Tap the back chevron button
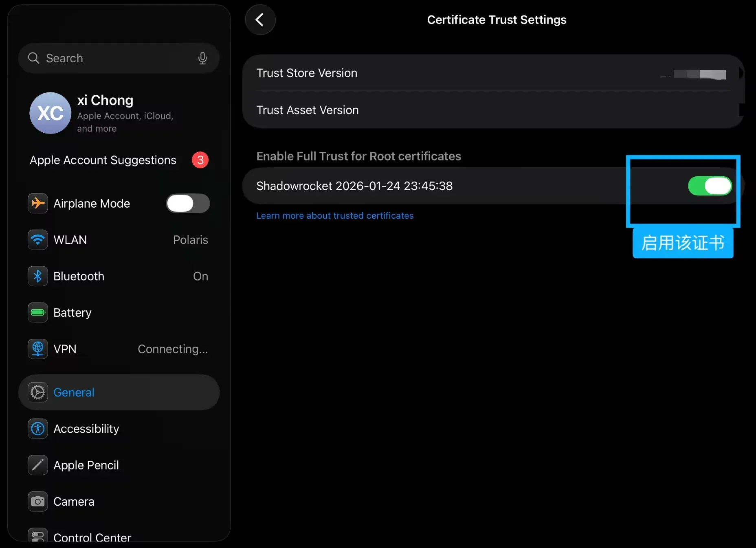Viewport: 756px width, 548px height. (x=260, y=20)
